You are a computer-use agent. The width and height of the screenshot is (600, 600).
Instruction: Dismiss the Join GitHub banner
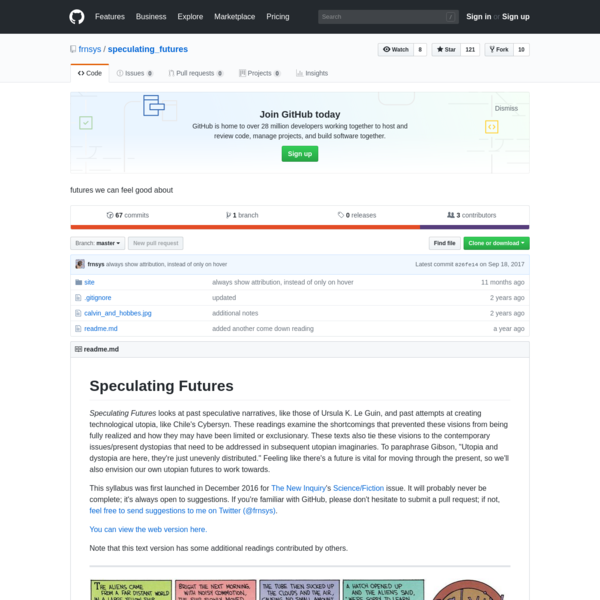tap(506, 108)
